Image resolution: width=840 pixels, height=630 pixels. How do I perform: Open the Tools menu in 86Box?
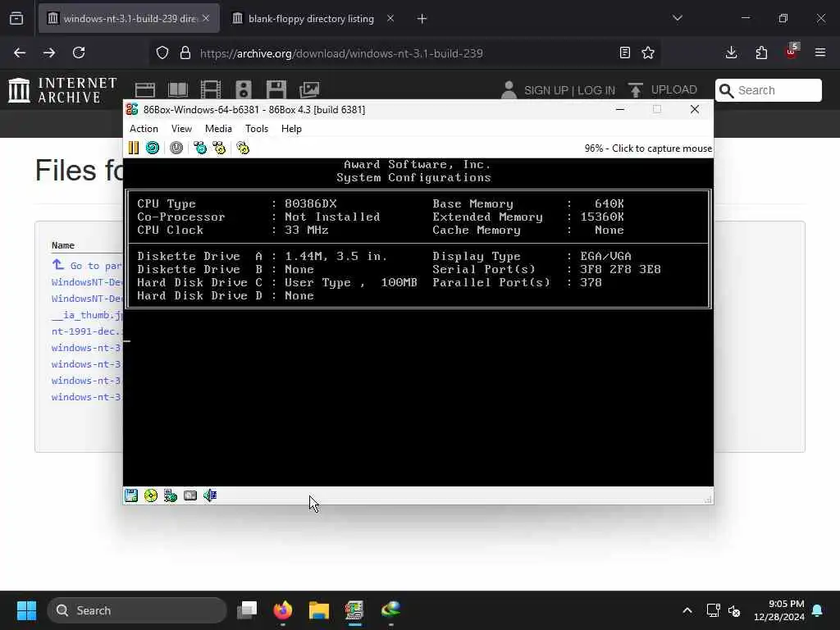(257, 129)
